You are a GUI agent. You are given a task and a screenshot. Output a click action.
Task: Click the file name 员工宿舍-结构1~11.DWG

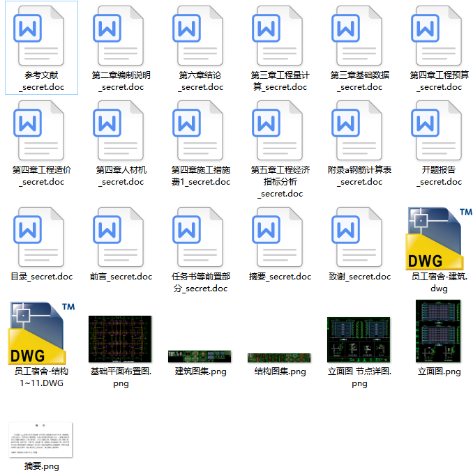[x=42, y=377]
